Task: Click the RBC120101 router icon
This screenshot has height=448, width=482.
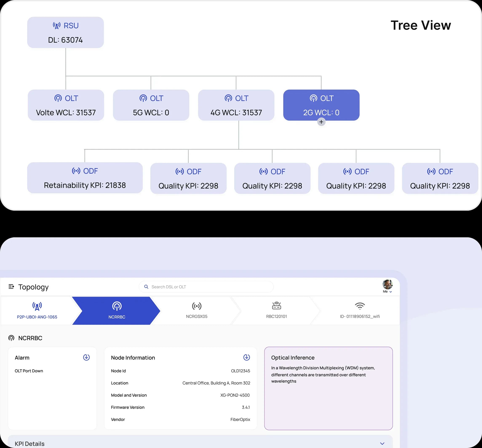Action: pyautogui.click(x=276, y=306)
